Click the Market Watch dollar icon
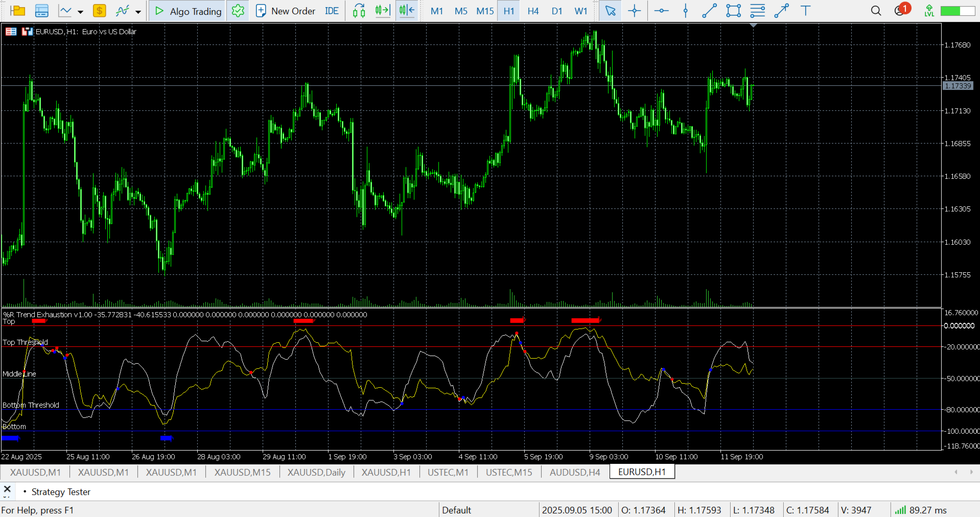 pos(99,11)
